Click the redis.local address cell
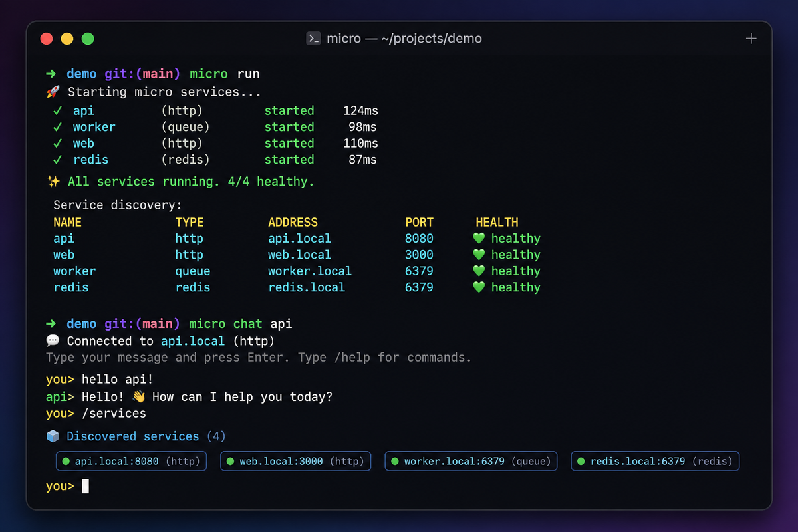 [307, 287]
